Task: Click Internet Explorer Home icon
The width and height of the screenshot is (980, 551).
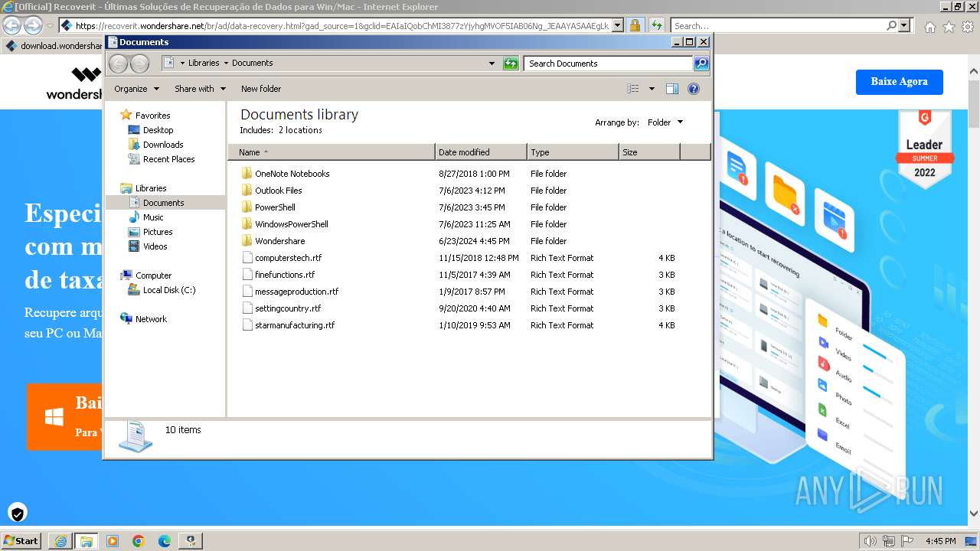Action: tap(929, 26)
